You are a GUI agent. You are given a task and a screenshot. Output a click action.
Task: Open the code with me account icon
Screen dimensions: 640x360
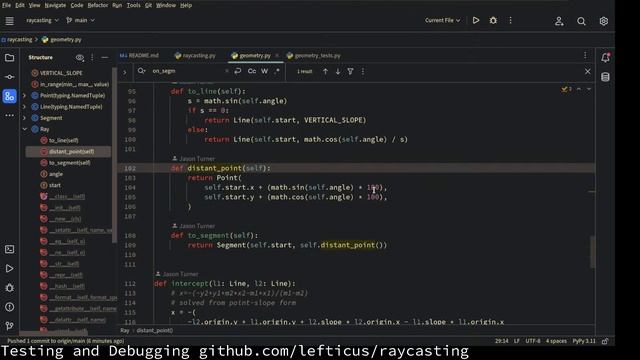[x=559, y=21]
